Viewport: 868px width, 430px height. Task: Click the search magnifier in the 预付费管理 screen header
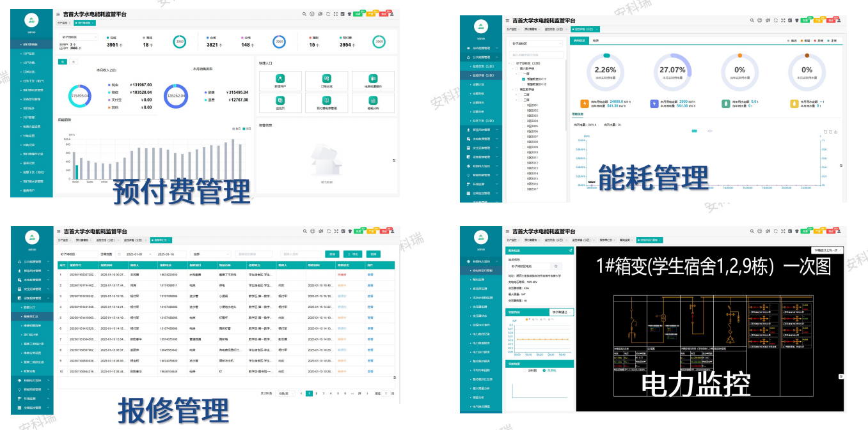point(304,13)
